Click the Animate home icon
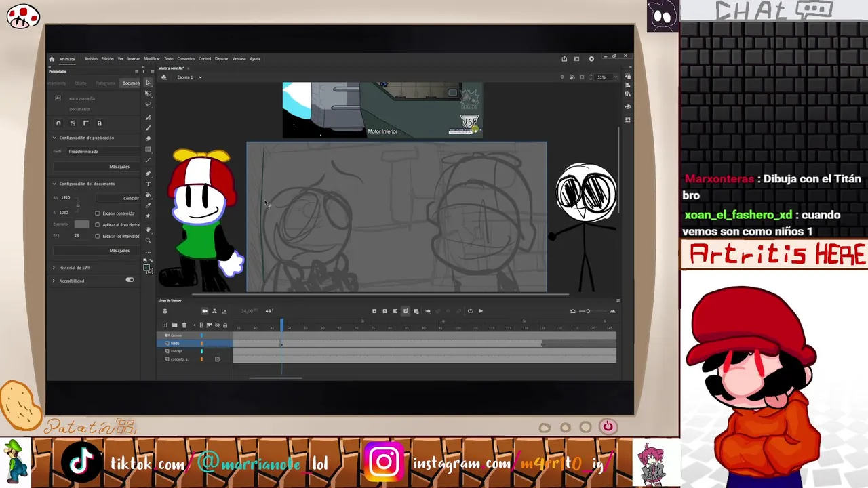 click(x=52, y=59)
